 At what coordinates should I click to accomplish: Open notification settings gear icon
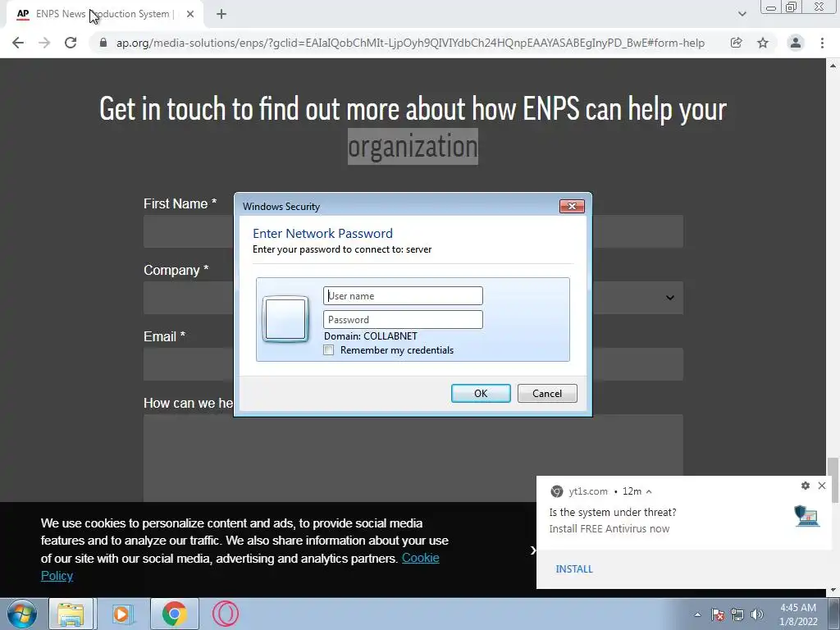pos(806,486)
